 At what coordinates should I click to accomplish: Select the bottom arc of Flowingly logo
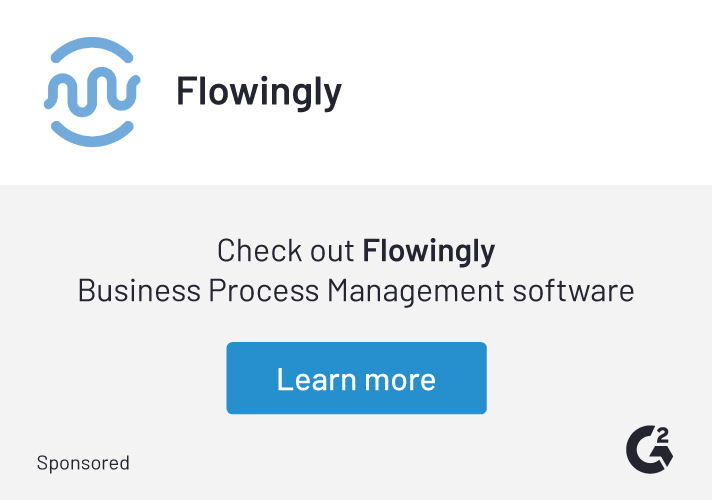coord(92,134)
